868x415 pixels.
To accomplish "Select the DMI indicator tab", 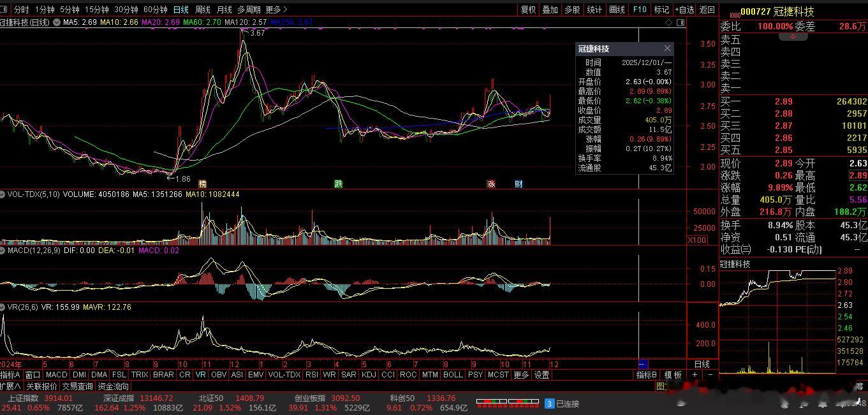I will (79, 375).
